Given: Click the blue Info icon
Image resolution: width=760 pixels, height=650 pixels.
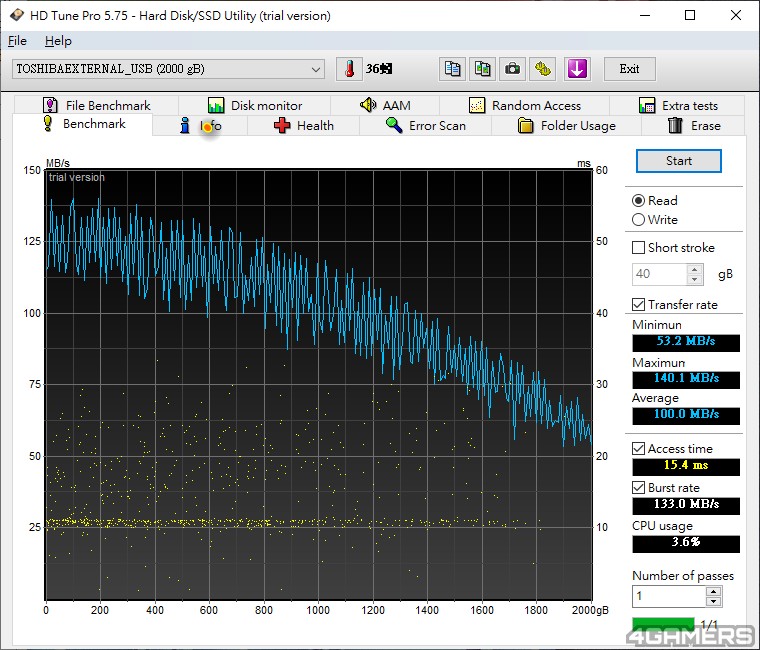Looking at the screenshot, I should tap(185, 126).
